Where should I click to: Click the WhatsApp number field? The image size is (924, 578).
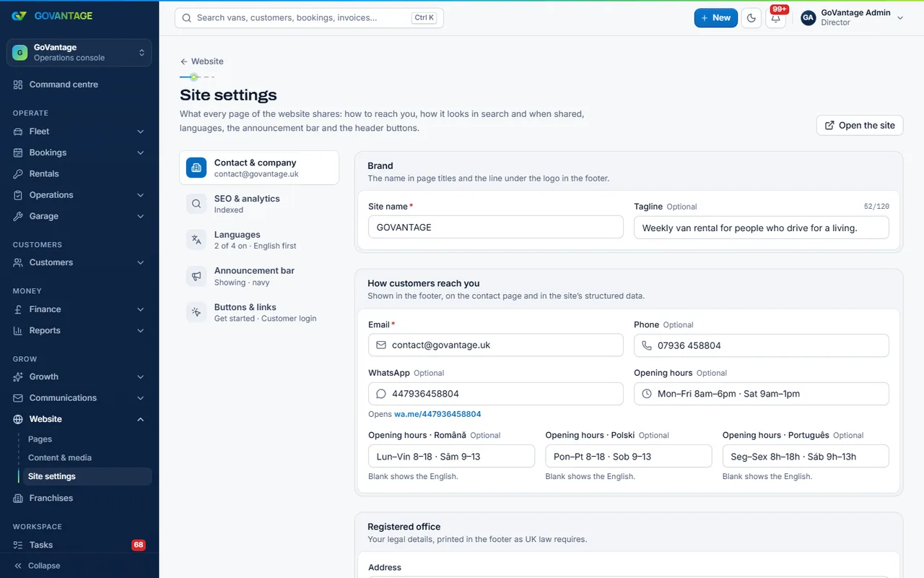point(496,394)
